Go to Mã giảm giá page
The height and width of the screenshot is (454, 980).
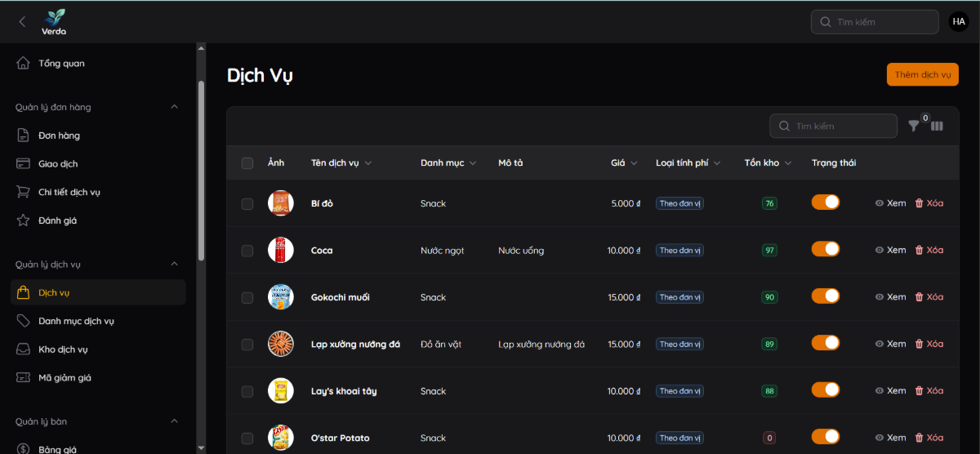(98, 377)
